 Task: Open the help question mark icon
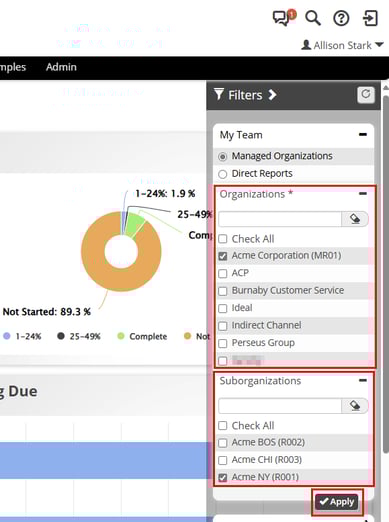(x=341, y=18)
